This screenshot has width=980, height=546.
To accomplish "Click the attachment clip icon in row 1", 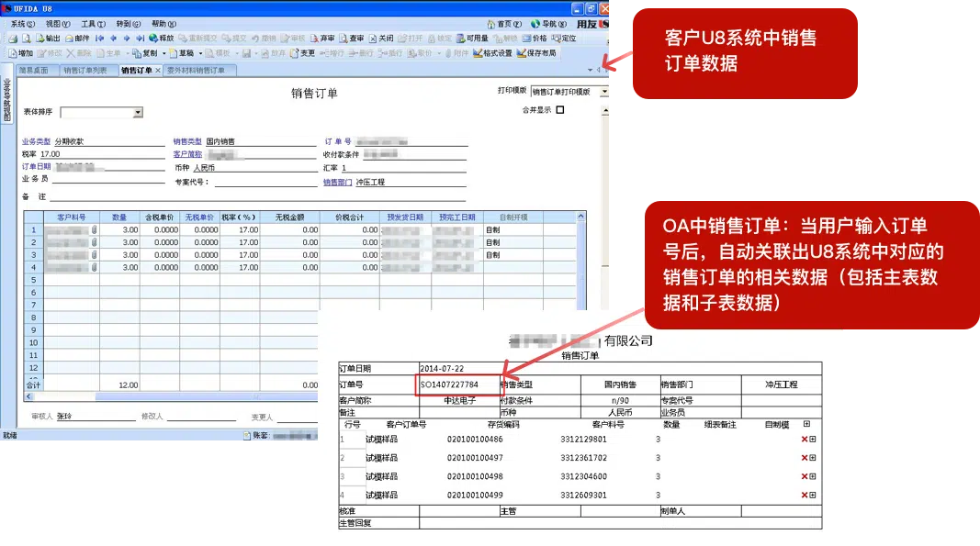I will 94,230.
